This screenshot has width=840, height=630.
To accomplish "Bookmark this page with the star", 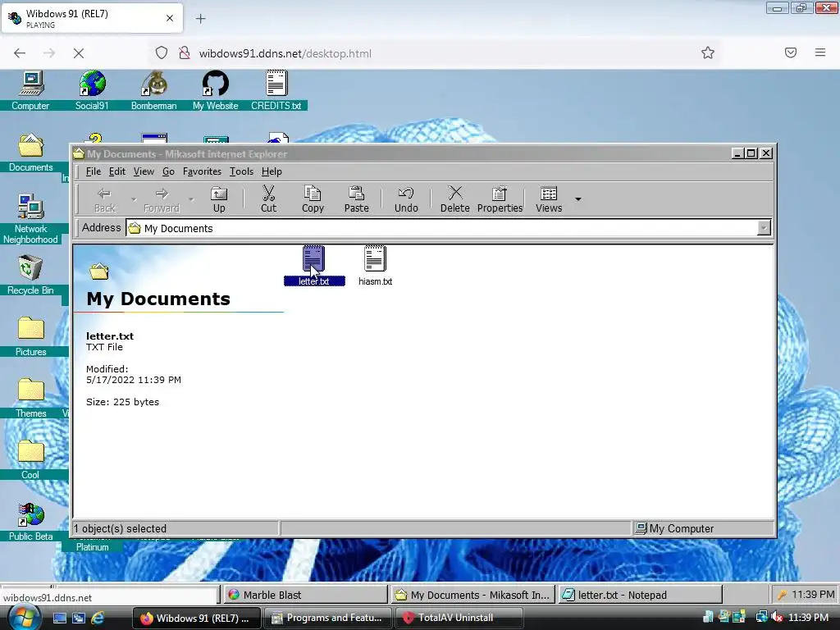I will (x=708, y=52).
